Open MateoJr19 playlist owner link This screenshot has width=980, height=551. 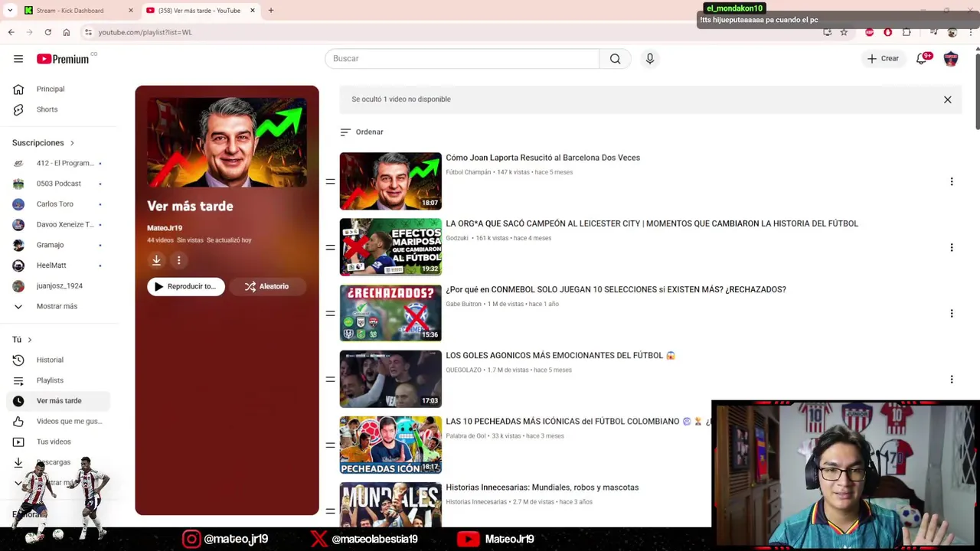pyautogui.click(x=165, y=228)
